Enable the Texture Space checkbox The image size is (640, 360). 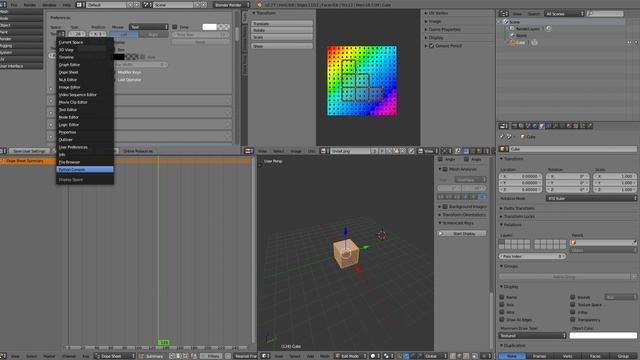[x=573, y=304]
